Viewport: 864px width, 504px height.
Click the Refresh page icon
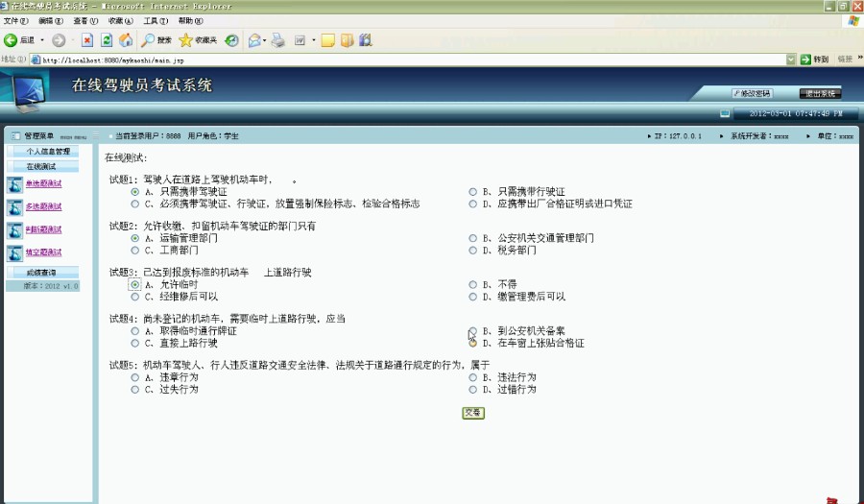coord(107,40)
